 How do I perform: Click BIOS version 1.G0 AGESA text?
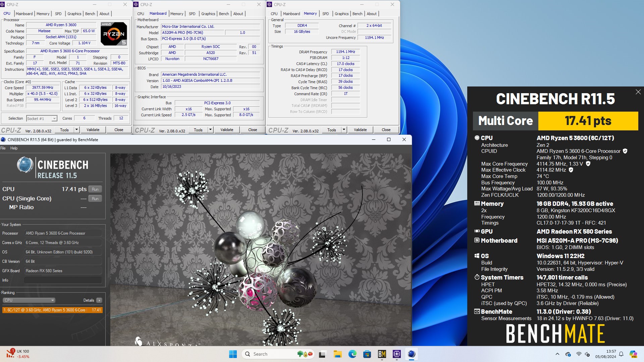click(210, 80)
